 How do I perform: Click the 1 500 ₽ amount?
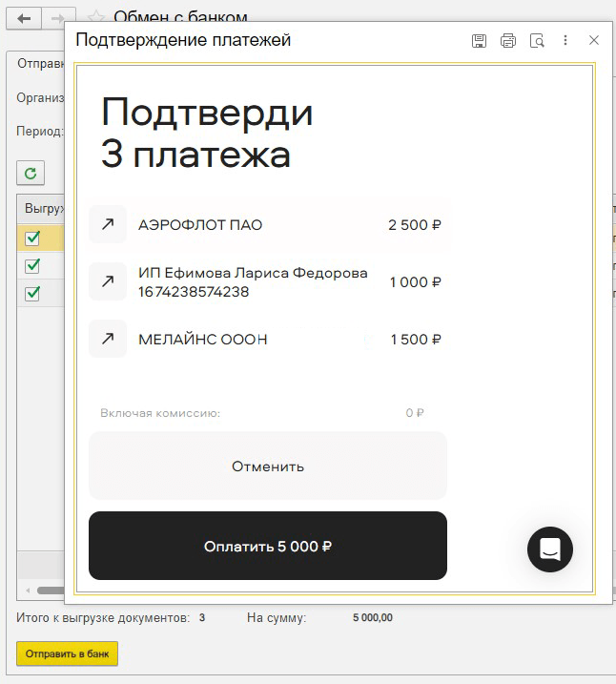416,340
